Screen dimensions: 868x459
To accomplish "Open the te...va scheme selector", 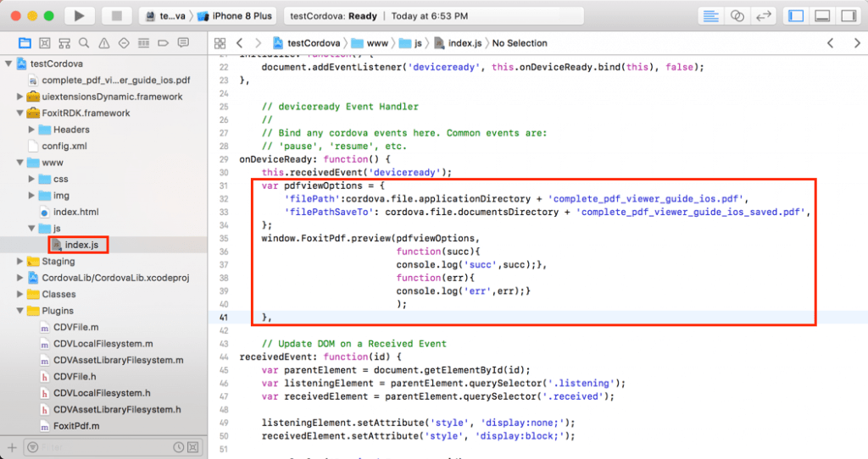I will [x=165, y=16].
